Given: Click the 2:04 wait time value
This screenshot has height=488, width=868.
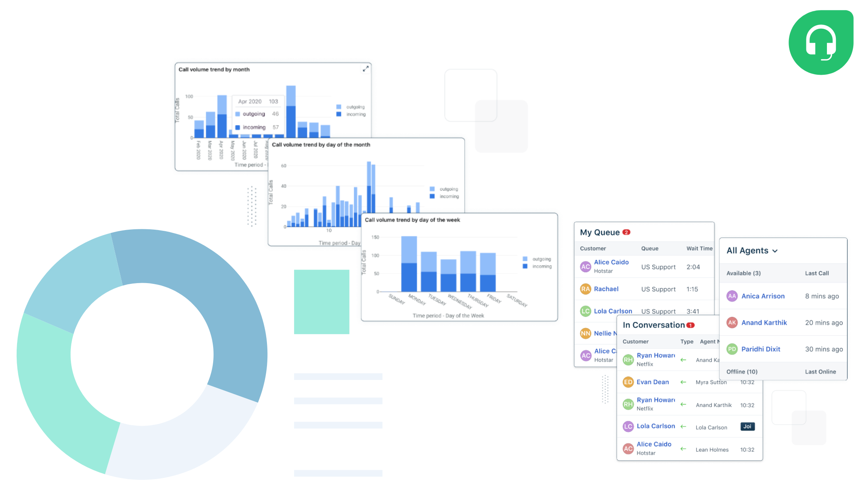Looking at the screenshot, I should pyautogui.click(x=693, y=267).
